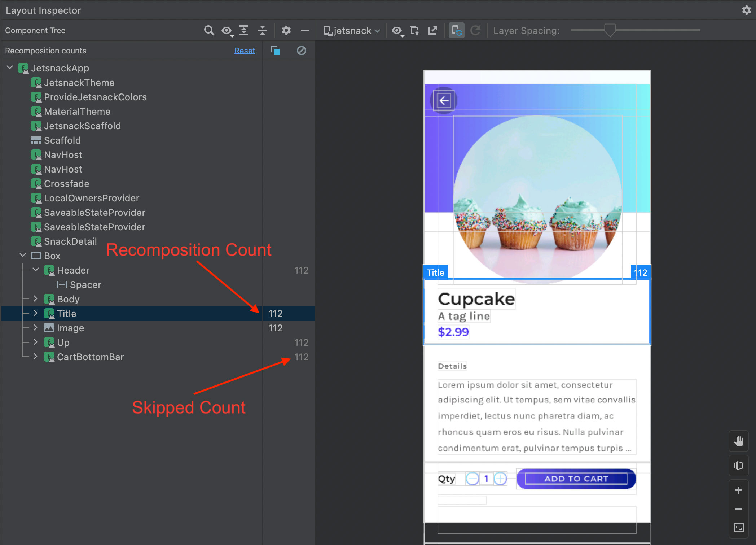Click the Reset link for recomposition counts
This screenshot has width=756, height=545.
coord(245,51)
